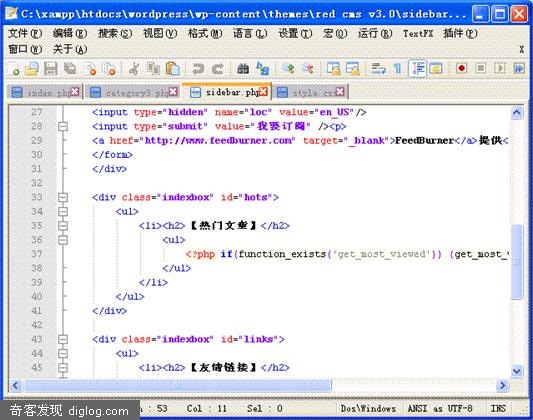The image size is (533, 420).
Task: Redo the edit via toolbar arrow
Action: click(x=218, y=69)
